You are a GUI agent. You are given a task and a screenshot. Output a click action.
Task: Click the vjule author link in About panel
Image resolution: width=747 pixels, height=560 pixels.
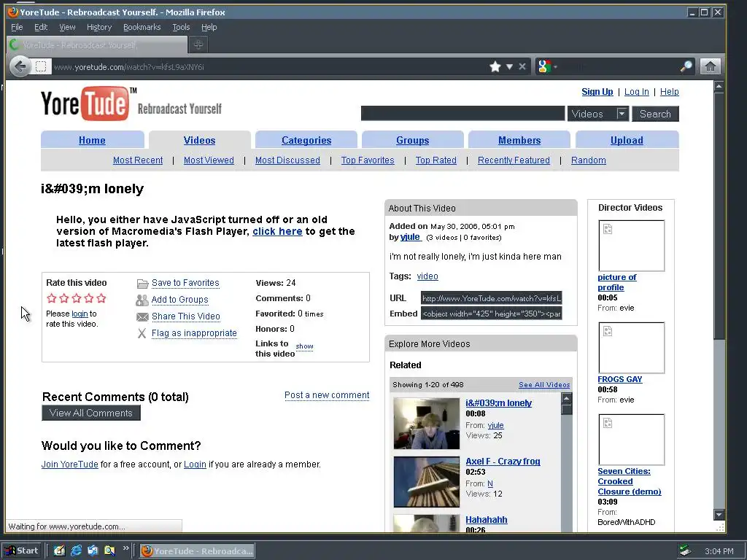(410, 237)
